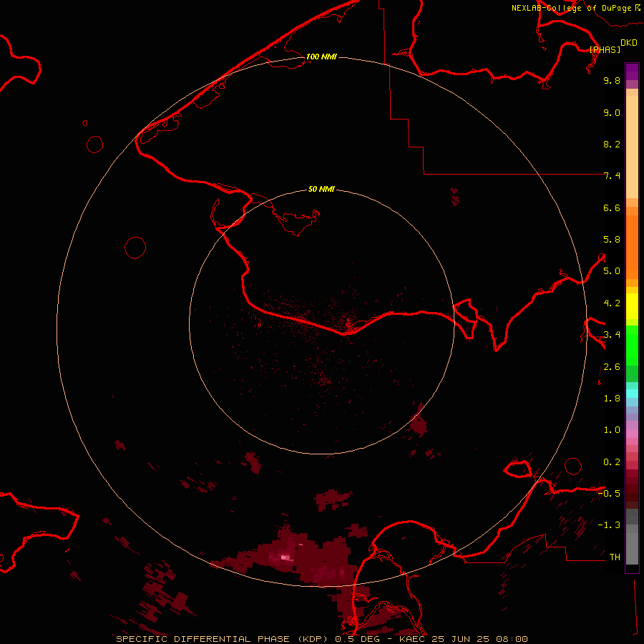Click the 100 NMI range ring label

(x=321, y=57)
